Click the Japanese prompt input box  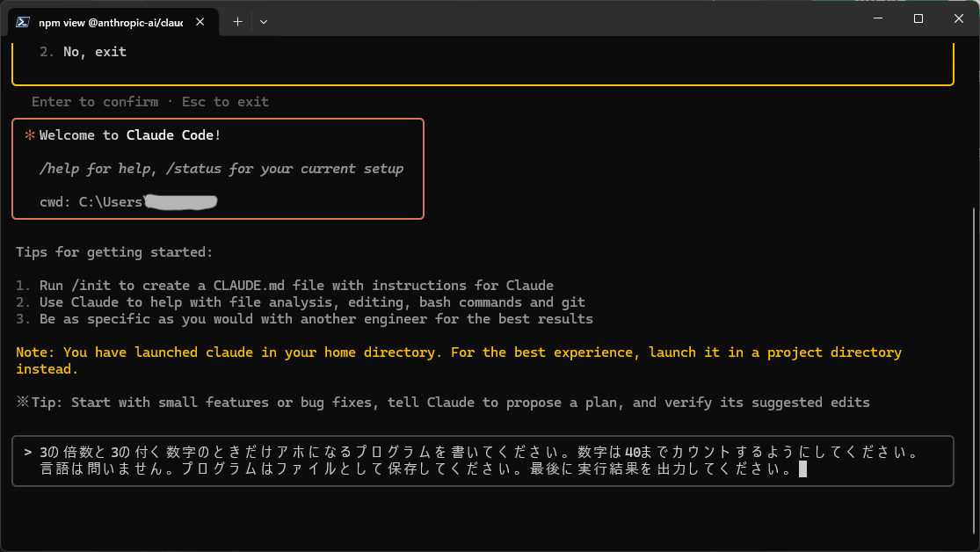(483, 461)
